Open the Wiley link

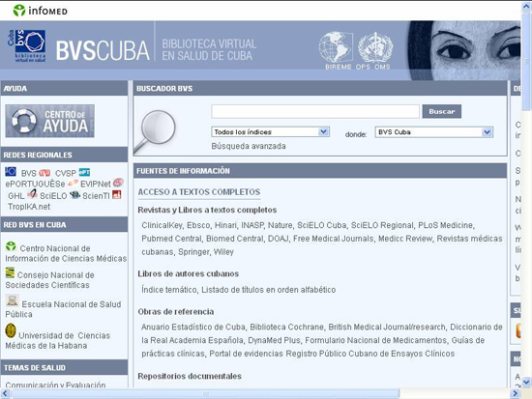pos(223,252)
